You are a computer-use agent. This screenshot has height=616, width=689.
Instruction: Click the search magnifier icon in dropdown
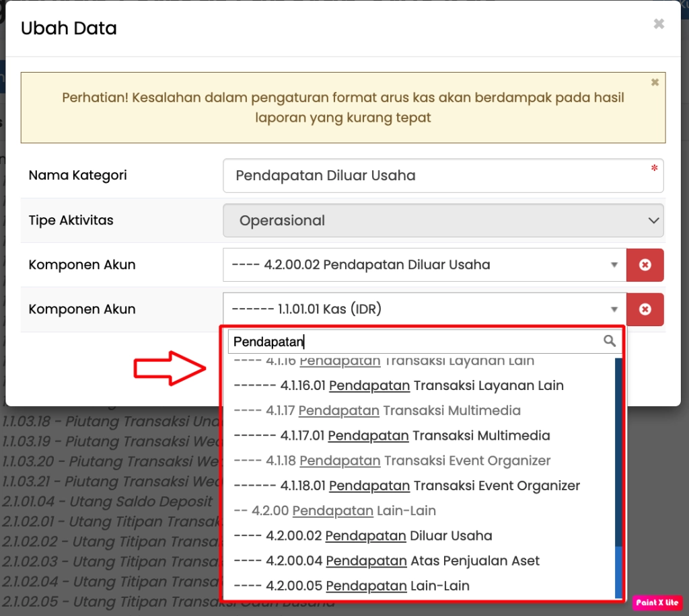[x=610, y=342]
